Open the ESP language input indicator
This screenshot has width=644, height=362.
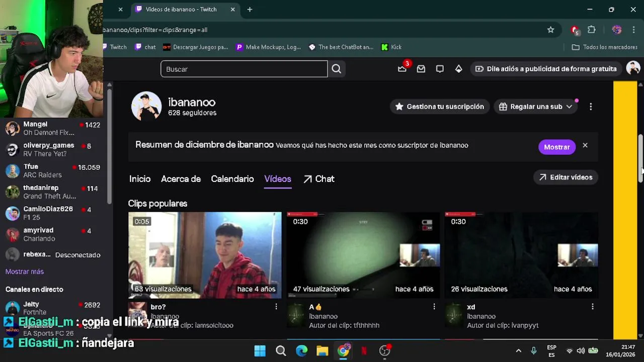551,351
